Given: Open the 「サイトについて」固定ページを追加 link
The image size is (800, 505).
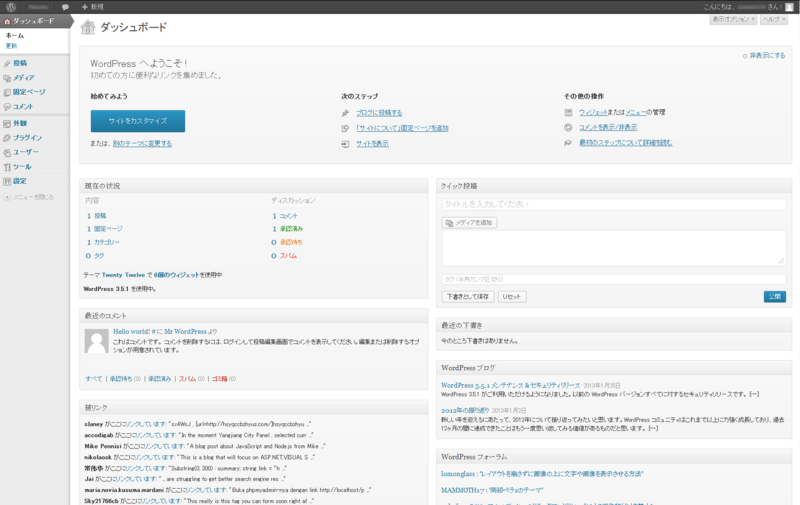Looking at the screenshot, I should 402,128.
